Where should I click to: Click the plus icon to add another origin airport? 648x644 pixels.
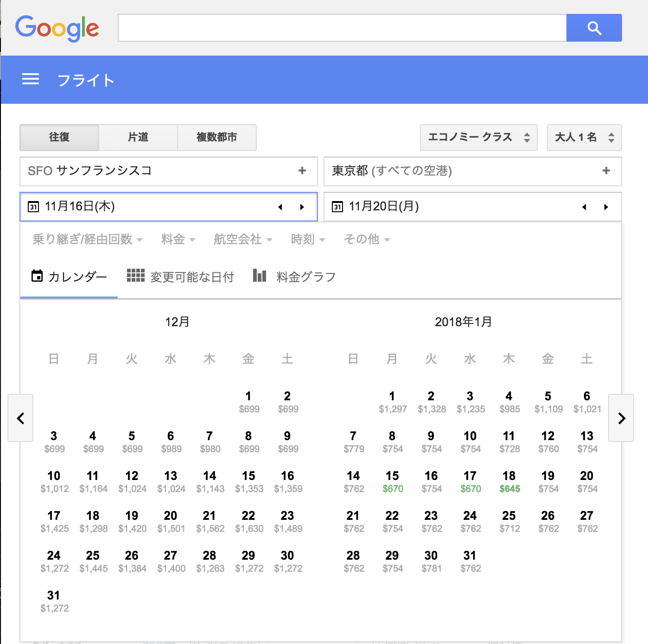[303, 171]
